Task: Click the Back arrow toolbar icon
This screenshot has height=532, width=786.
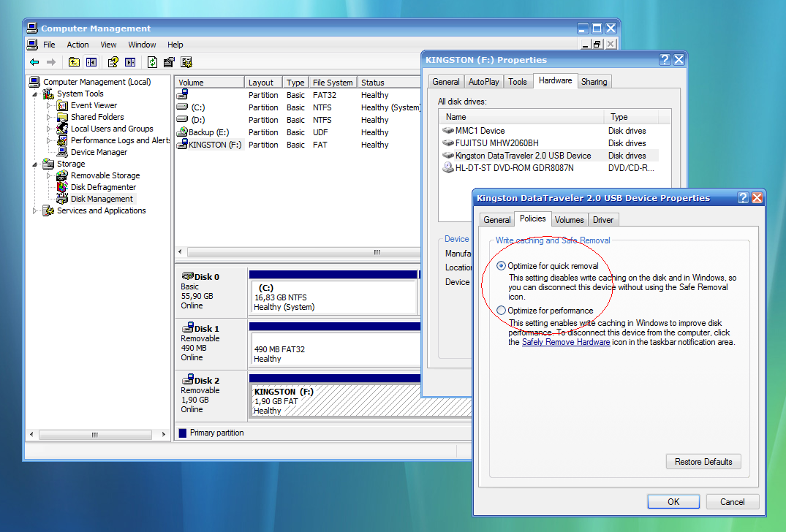Action: (x=34, y=62)
